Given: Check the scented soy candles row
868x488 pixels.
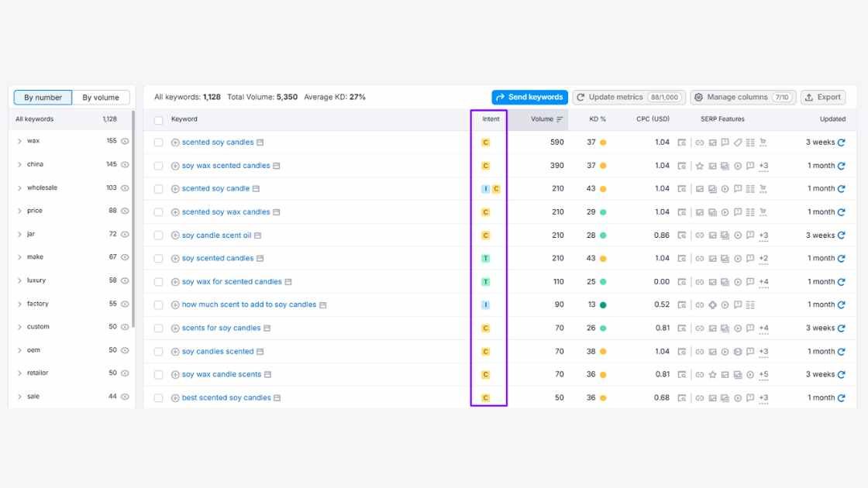Looking at the screenshot, I should pyautogui.click(x=159, y=143).
